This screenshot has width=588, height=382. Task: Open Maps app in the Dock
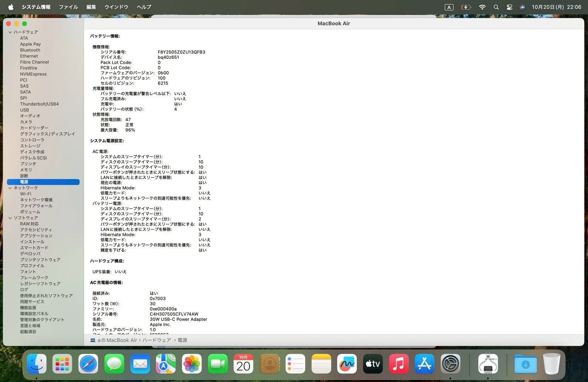point(166,364)
